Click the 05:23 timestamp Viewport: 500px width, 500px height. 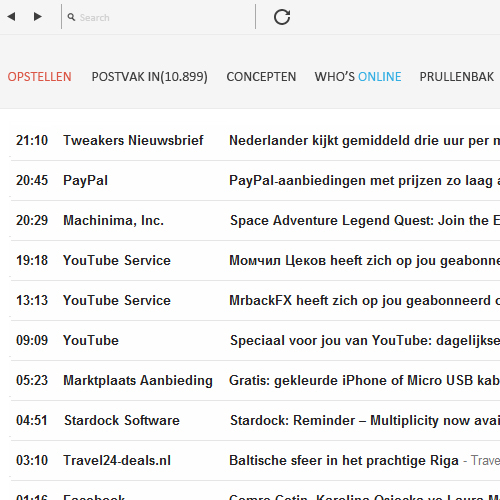tap(32, 380)
